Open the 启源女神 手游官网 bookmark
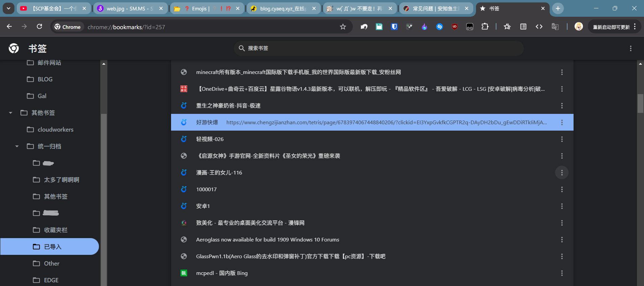644x286 pixels. click(x=268, y=156)
